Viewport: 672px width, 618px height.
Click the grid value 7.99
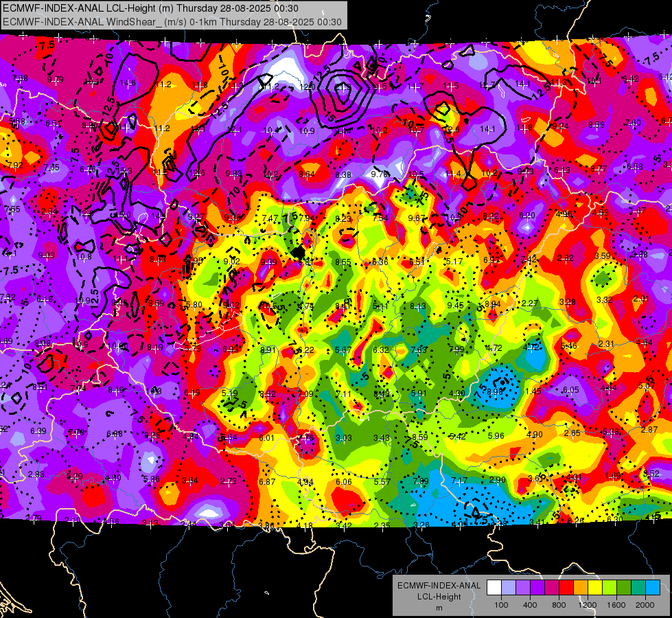click(x=456, y=349)
